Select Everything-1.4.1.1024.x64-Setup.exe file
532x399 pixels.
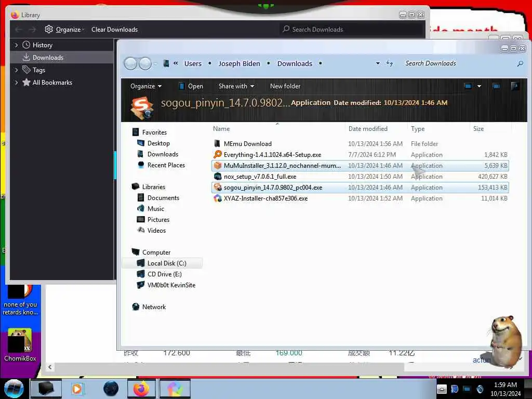pyautogui.click(x=360, y=155)
